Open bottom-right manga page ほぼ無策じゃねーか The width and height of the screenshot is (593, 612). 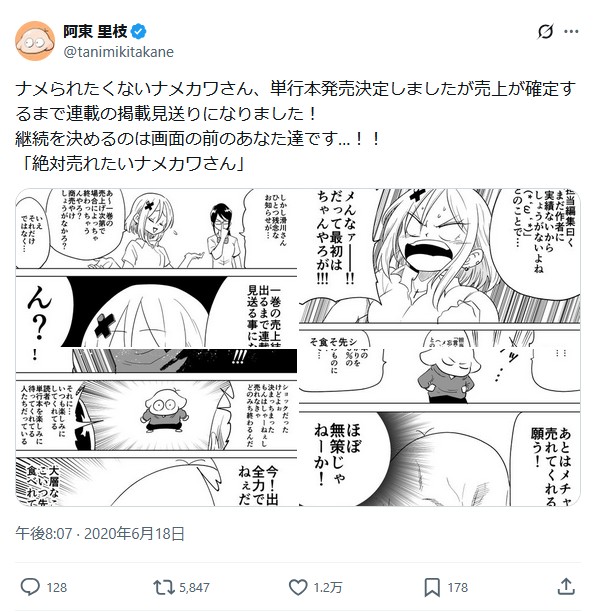coord(440,428)
